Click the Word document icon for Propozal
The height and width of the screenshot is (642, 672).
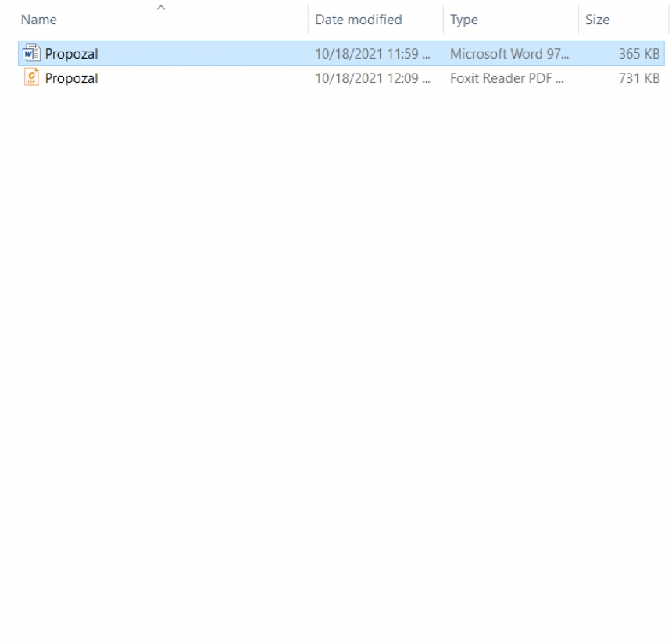[x=31, y=53]
